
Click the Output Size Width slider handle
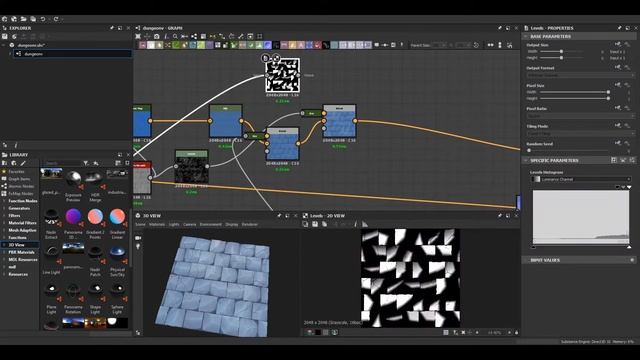click(x=561, y=51)
